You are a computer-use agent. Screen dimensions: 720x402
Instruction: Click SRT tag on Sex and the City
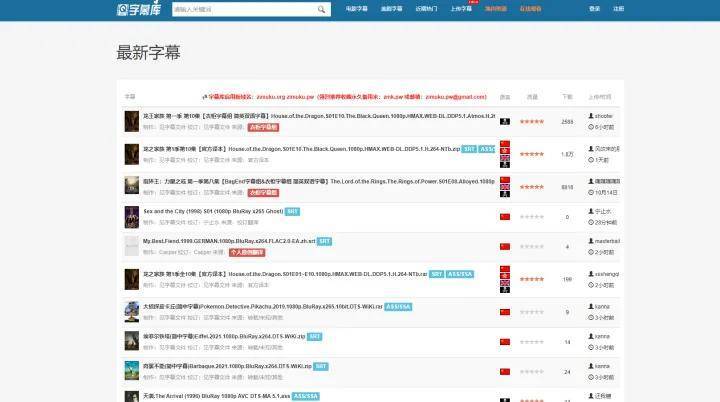[293, 211]
